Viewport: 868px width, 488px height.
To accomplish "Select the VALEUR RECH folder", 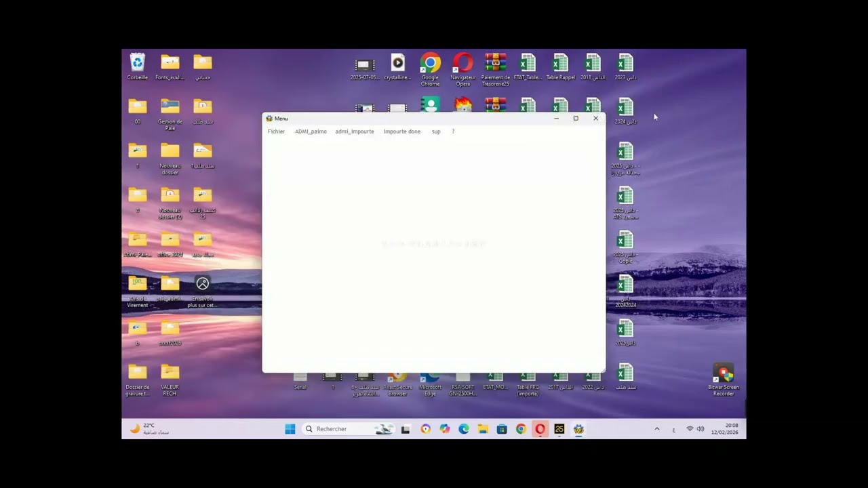I will pos(170,380).
